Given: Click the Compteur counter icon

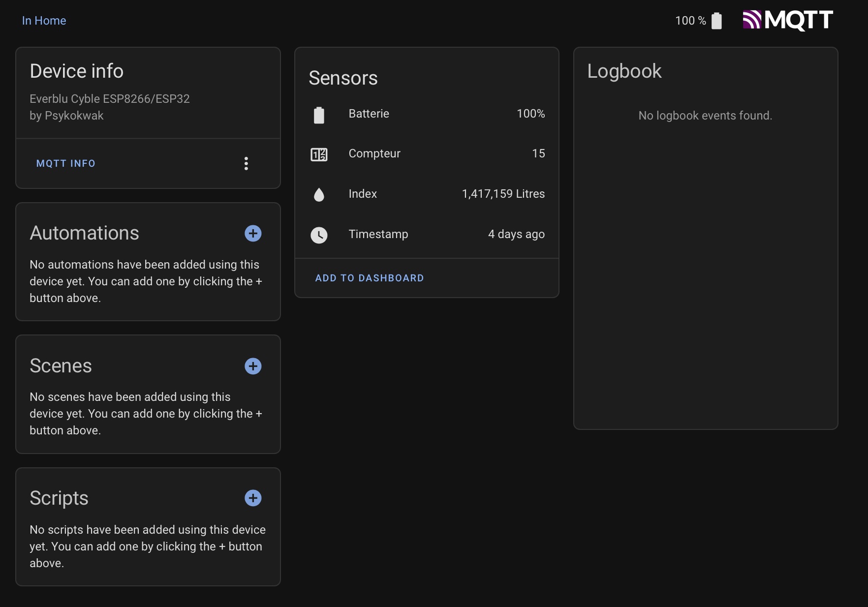Looking at the screenshot, I should [319, 154].
